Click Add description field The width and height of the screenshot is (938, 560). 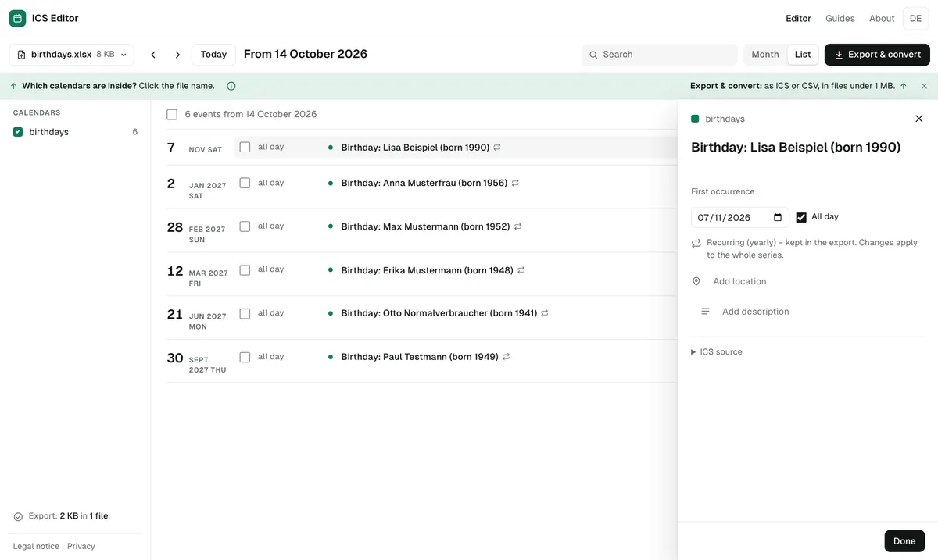coord(755,312)
